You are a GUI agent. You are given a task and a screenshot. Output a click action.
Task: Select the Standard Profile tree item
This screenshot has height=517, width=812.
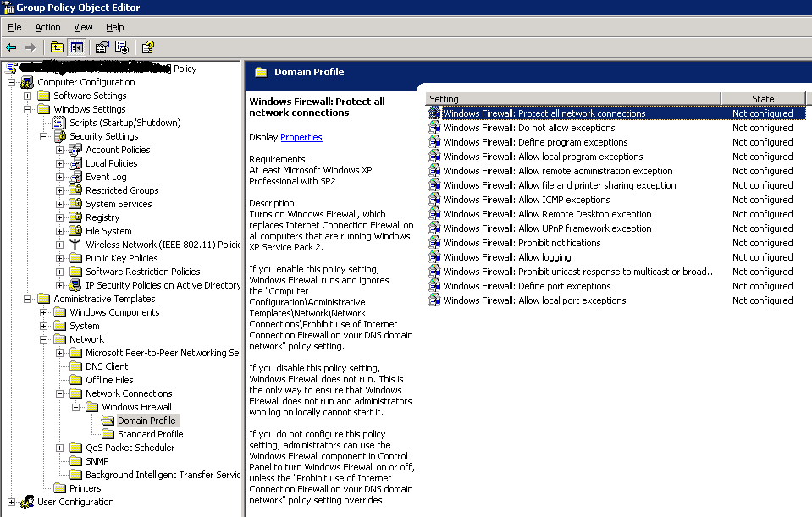point(150,434)
